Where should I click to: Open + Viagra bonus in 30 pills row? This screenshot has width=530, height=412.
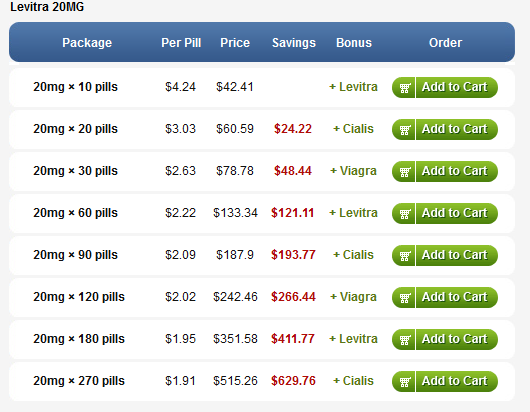(353, 171)
